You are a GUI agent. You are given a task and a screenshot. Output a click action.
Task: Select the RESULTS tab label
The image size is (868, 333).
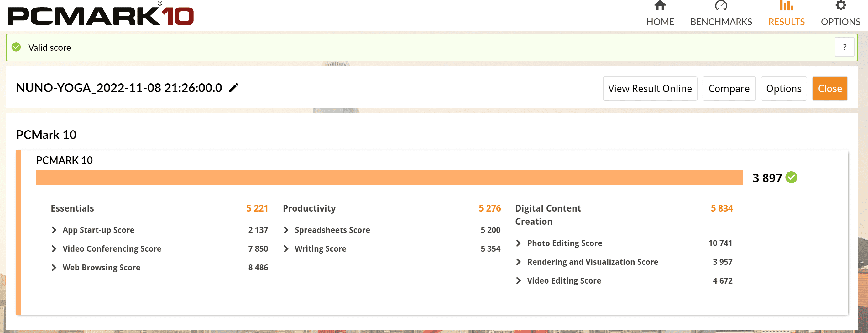[x=786, y=22]
